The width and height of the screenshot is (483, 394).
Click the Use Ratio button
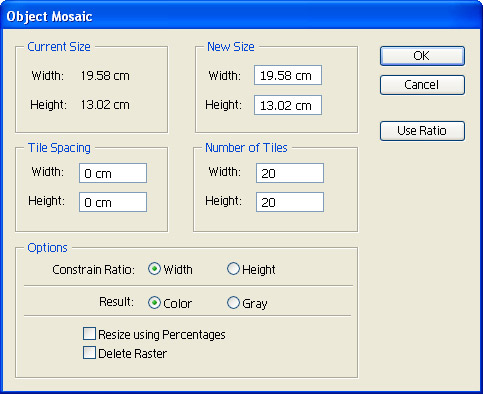tap(422, 131)
